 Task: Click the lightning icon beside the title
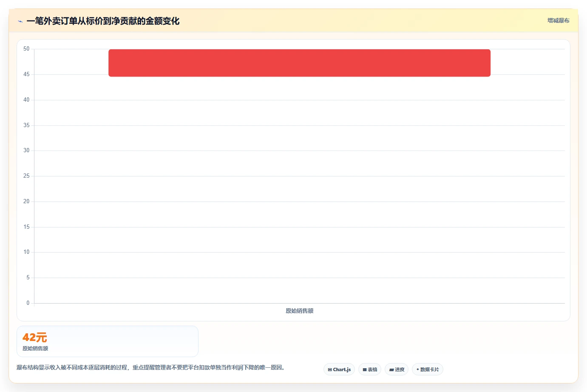(20, 21)
